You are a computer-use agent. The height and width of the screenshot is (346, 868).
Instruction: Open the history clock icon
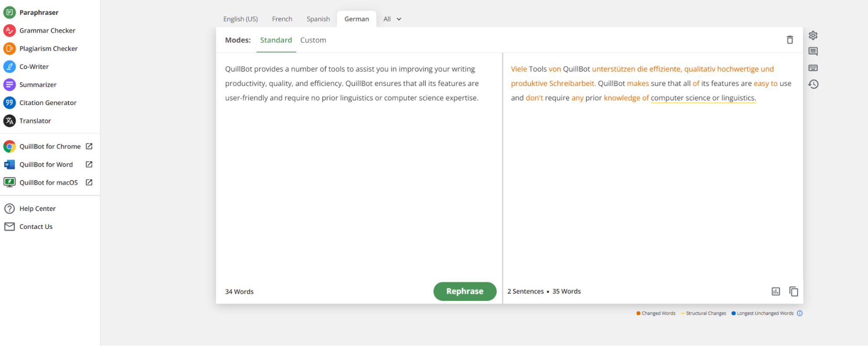(813, 84)
